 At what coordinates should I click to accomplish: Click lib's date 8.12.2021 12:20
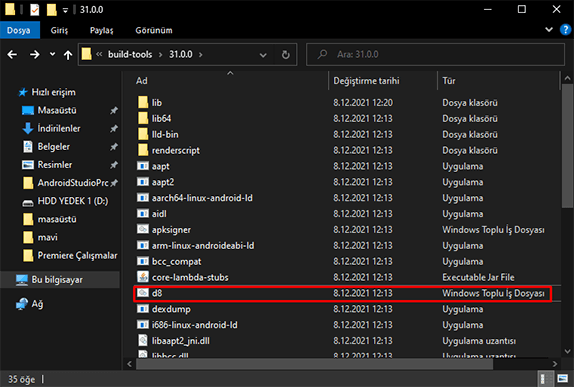click(x=363, y=103)
